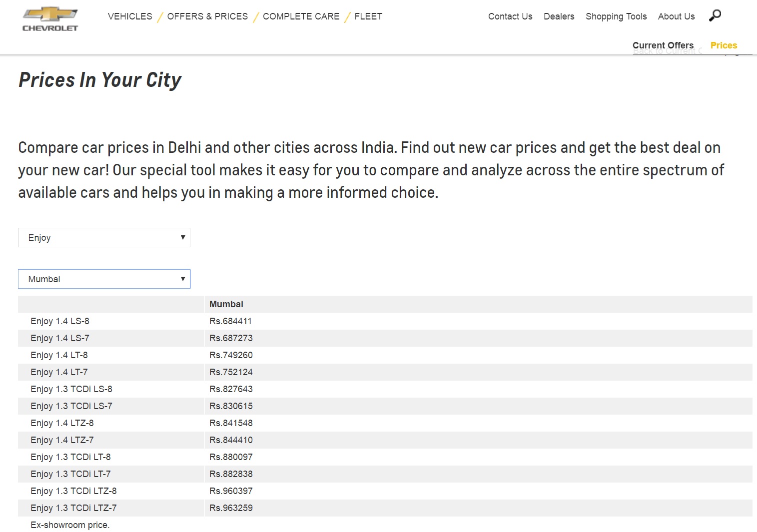
Task: Click the Enjoy 1.4 LTZ-7 row label
Action: click(62, 440)
